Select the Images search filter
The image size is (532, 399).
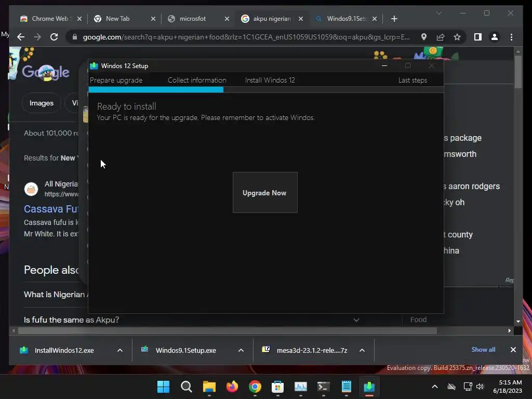coord(42,103)
